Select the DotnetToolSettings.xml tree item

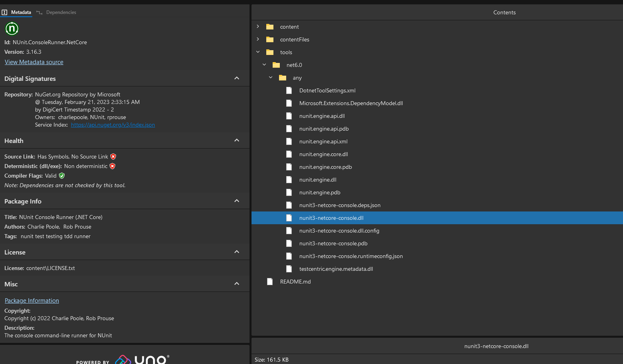327,90
